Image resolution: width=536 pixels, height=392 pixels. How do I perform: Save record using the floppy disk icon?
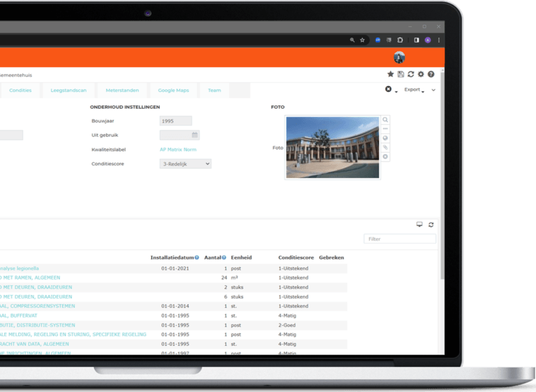401,75
